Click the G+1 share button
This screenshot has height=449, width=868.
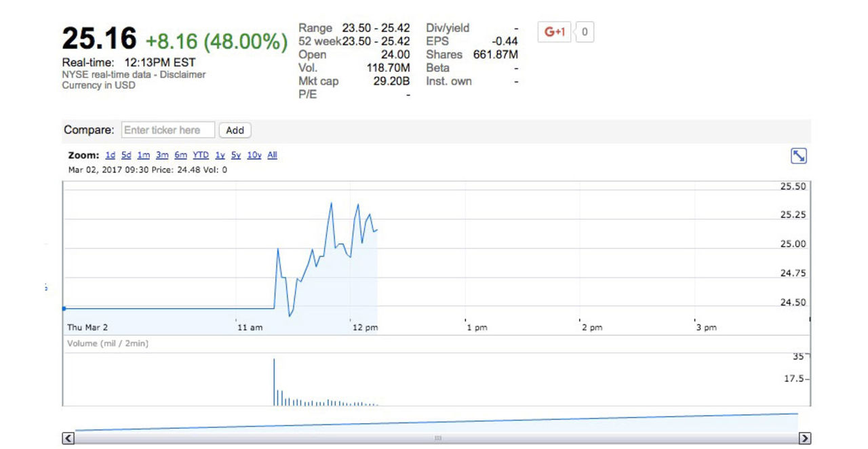[555, 32]
